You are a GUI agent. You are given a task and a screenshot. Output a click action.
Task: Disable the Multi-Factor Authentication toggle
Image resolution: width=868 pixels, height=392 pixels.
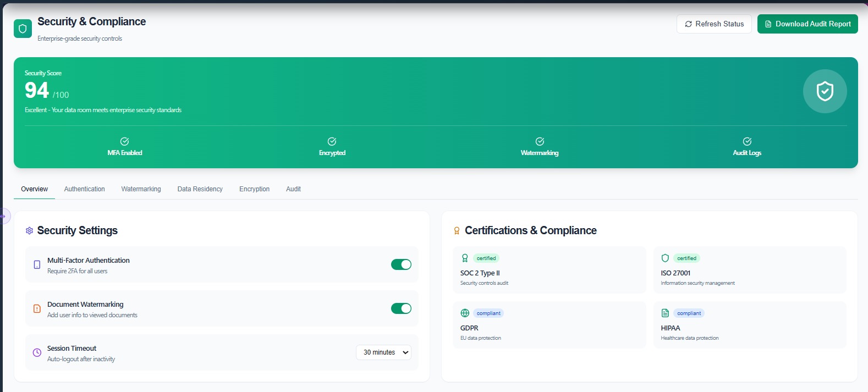pos(401,264)
